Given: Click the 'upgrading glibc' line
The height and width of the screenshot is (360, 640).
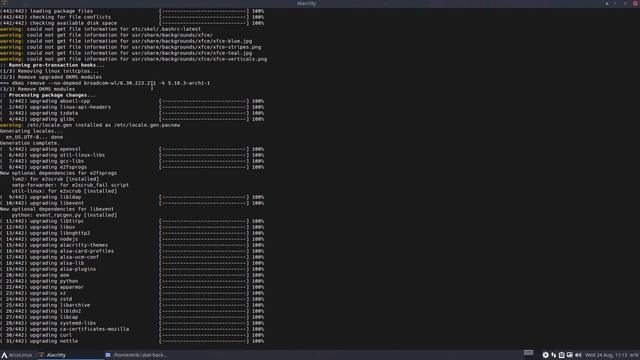Looking at the screenshot, I should (x=132, y=119).
